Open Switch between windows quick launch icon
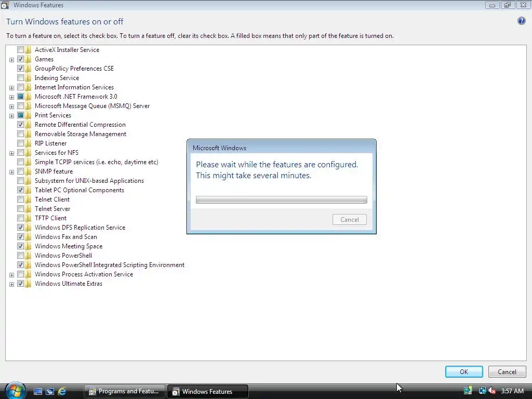The height and width of the screenshot is (399, 532). [50, 391]
